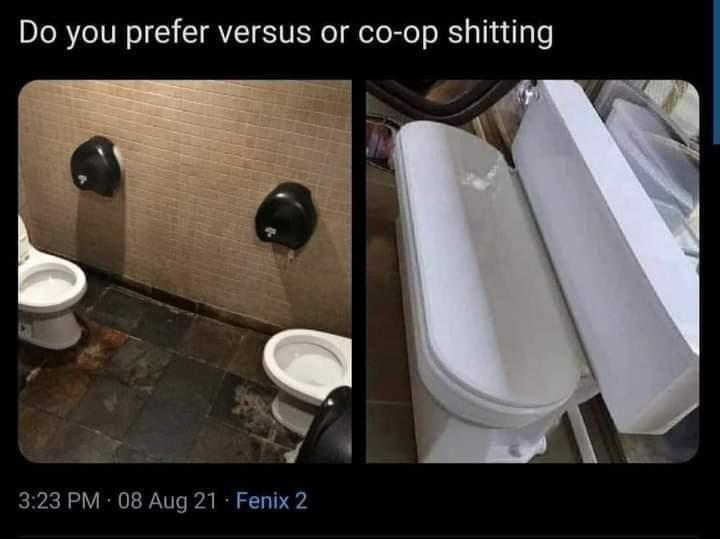Click the tweet text starting "Do you prefer"
The width and height of the screenshot is (720, 539).
click(286, 34)
